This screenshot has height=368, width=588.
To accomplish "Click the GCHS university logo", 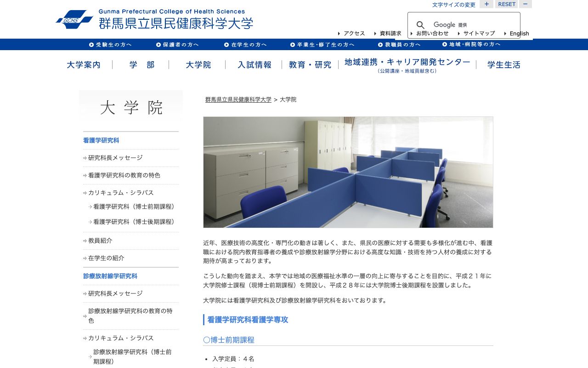I will 75,18.
